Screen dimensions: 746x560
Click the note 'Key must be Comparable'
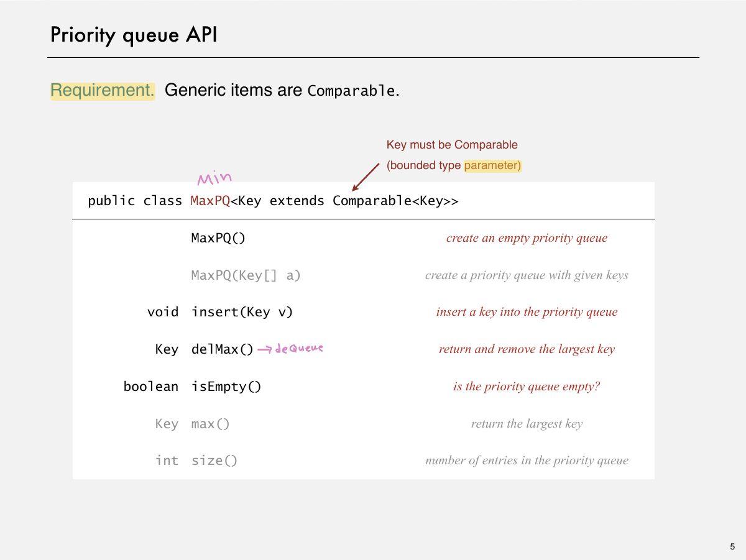tap(452, 145)
